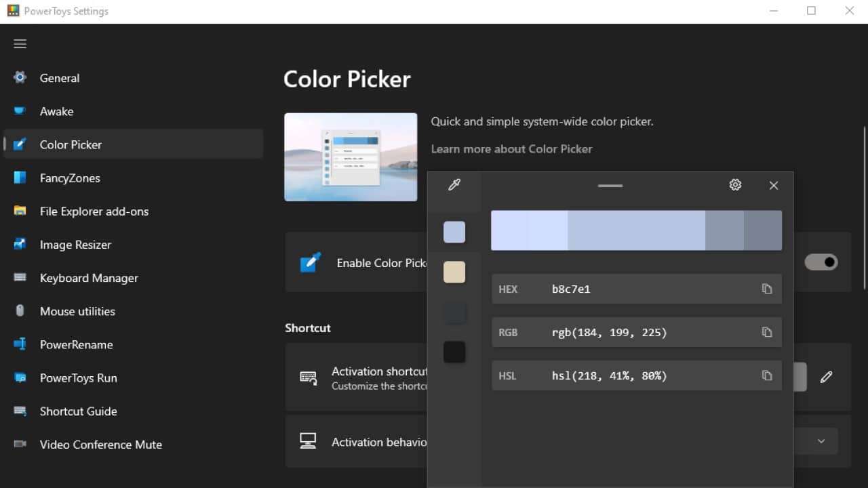The height and width of the screenshot is (488, 868).
Task: Click the Image Resizer icon
Action: click(20, 244)
